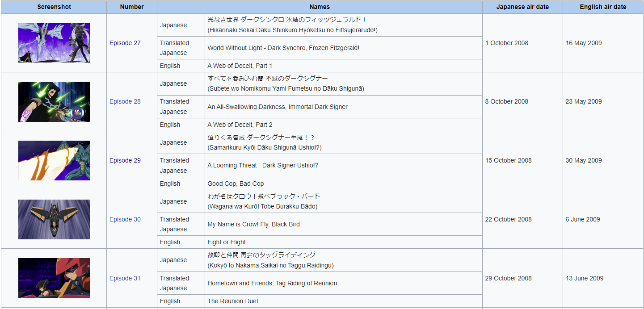The width and height of the screenshot is (644, 309).
Task: Click the Screenshot column header
Action: tap(54, 7)
